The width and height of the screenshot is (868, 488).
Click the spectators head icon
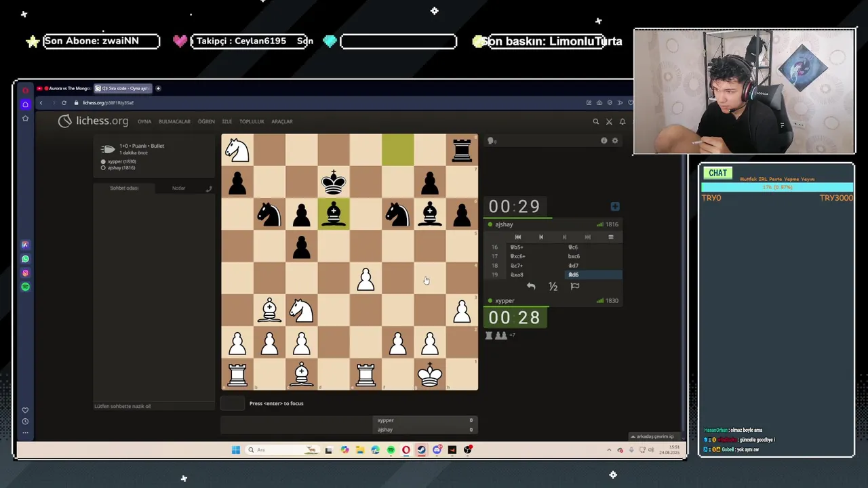[x=492, y=141]
